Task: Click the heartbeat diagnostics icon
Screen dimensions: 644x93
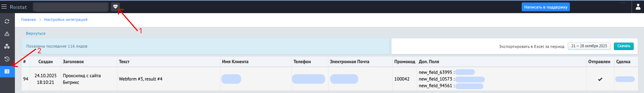Action: tap(115, 7)
